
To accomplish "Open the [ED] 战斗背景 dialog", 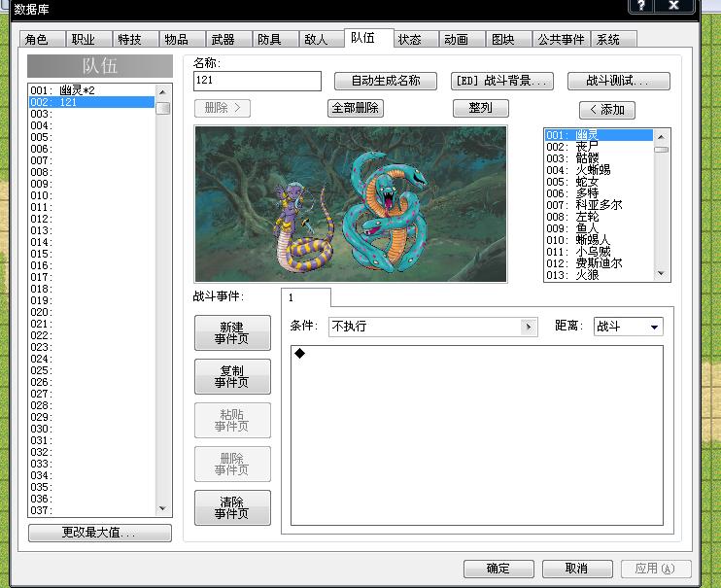I will tap(502, 81).
